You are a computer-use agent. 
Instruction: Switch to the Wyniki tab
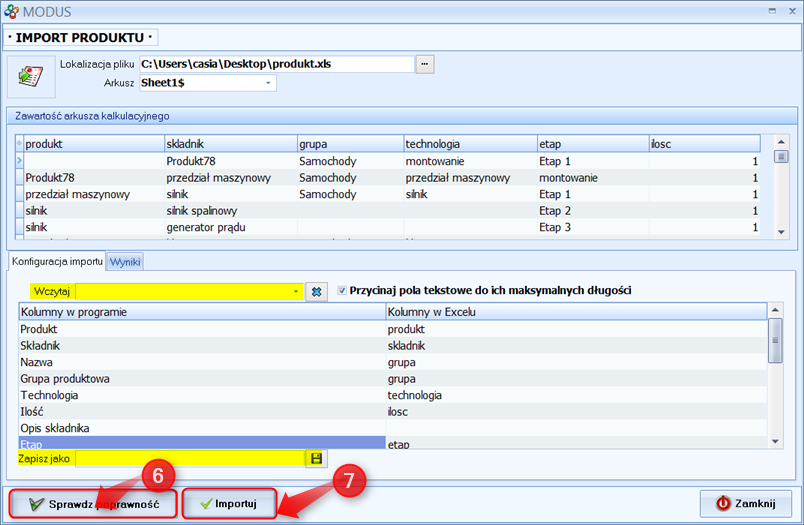(126, 260)
